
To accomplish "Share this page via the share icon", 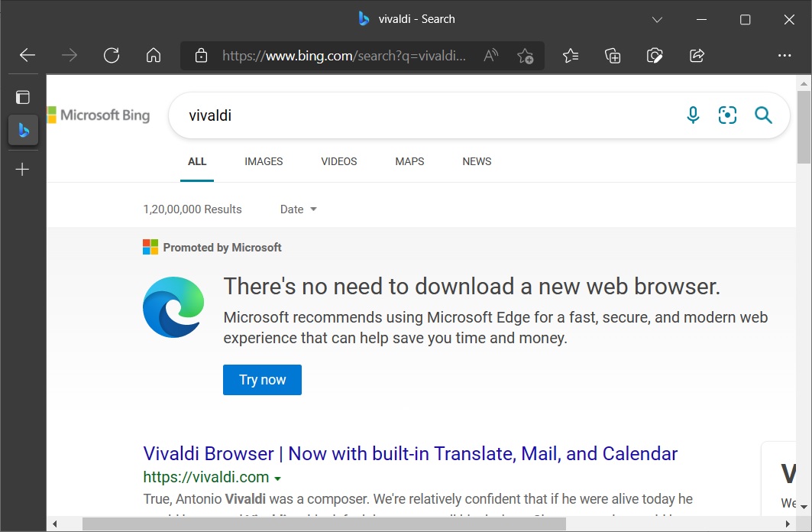I will 696,55.
